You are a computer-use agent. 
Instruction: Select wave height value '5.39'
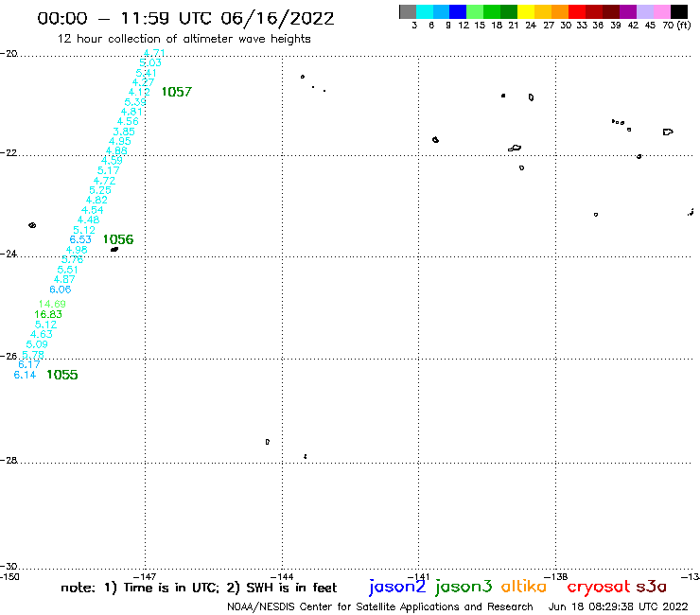click(135, 102)
